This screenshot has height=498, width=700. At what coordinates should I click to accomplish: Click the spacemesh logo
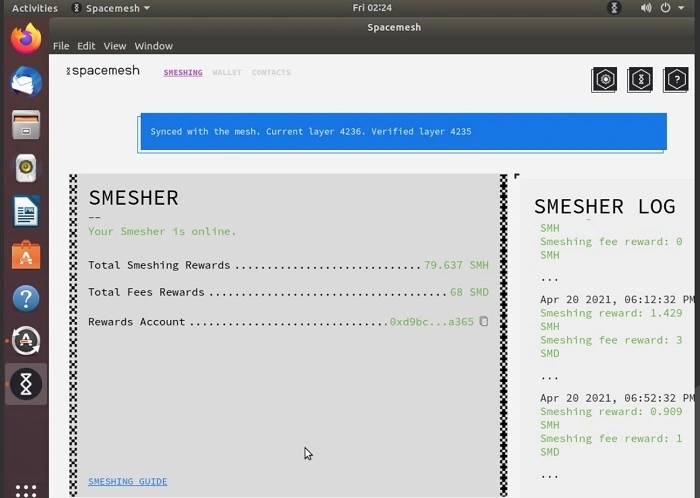coord(103,71)
